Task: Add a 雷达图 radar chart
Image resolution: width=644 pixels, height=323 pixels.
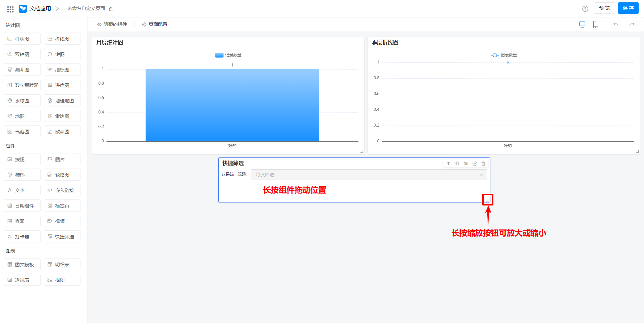Action: pyautogui.click(x=62, y=116)
